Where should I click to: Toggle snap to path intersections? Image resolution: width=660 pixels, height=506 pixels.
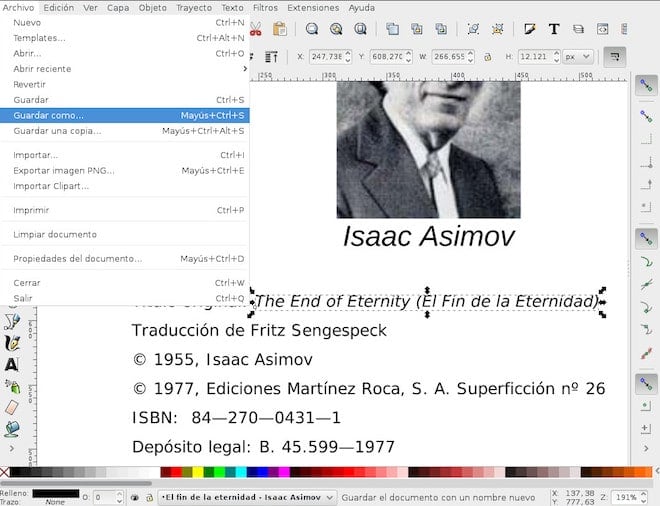coord(646,285)
